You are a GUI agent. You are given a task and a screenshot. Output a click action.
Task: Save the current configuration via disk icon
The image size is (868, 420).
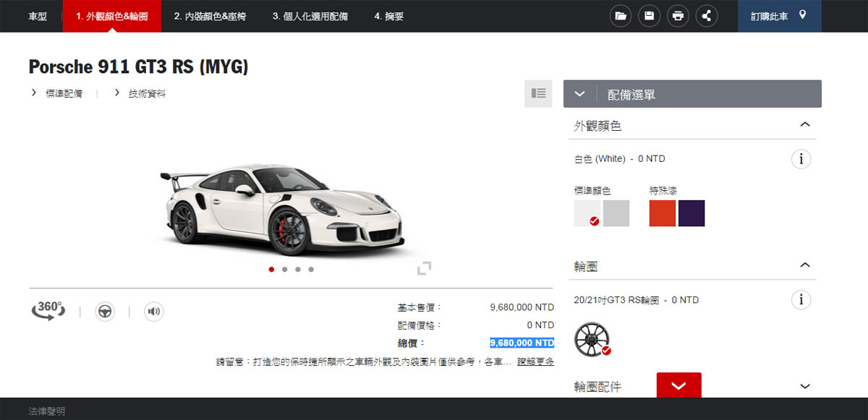(649, 15)
